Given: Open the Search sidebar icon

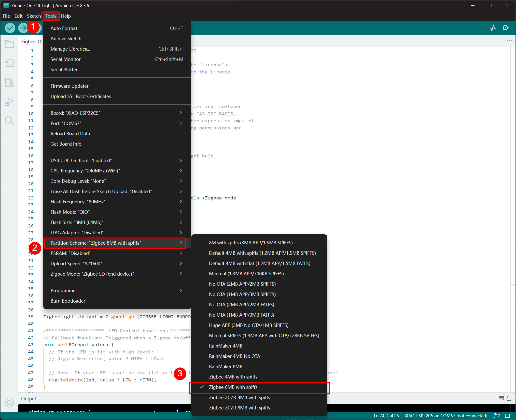Looking at the screenshot, I should 9,121.
